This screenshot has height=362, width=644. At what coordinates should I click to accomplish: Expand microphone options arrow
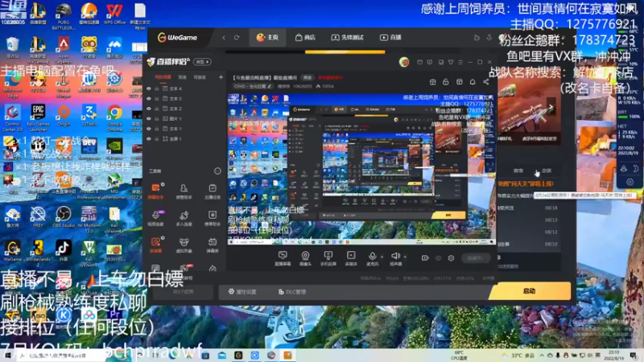click(382, 257)
